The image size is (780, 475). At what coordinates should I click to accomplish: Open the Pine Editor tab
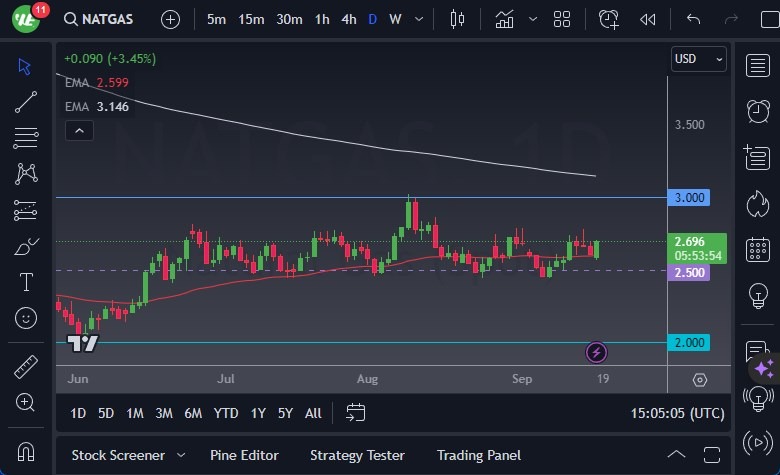click(244, 455)
